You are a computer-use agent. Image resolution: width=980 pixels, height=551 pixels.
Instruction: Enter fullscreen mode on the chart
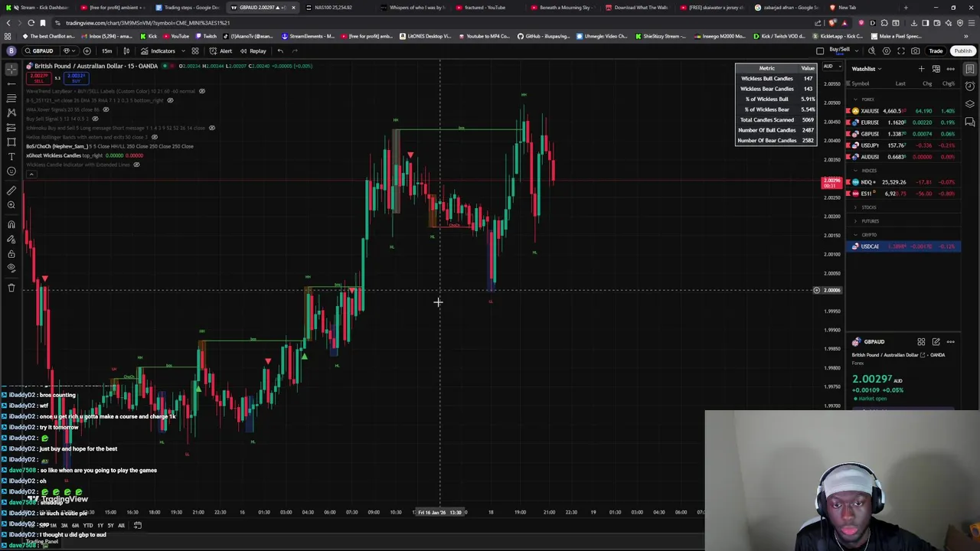click(x=901, y=51)
